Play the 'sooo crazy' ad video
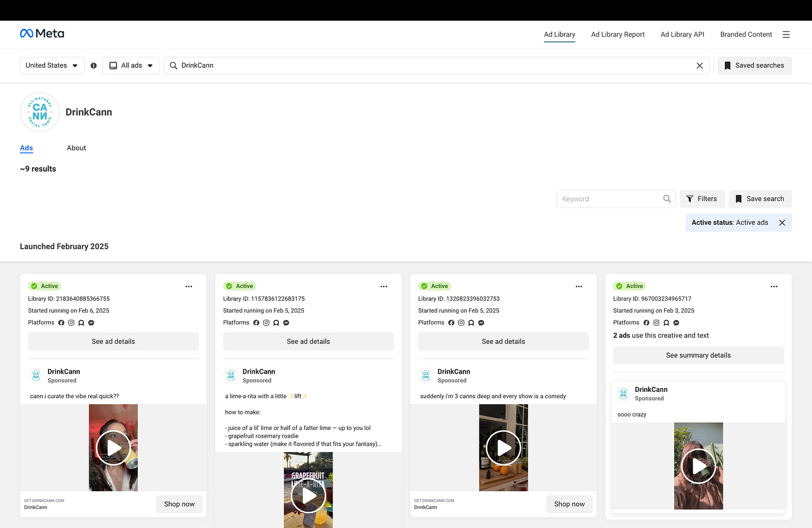 [698, 466]
